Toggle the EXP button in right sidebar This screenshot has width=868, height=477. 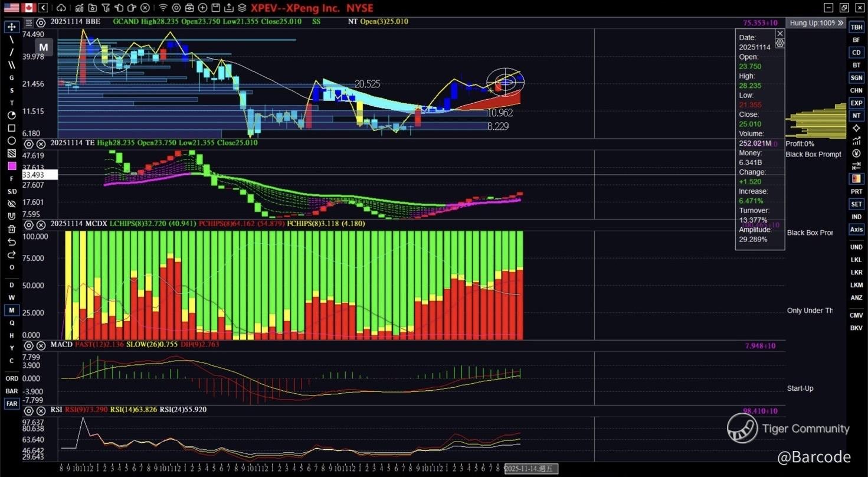pyautogui.click(x=856, y=103)
